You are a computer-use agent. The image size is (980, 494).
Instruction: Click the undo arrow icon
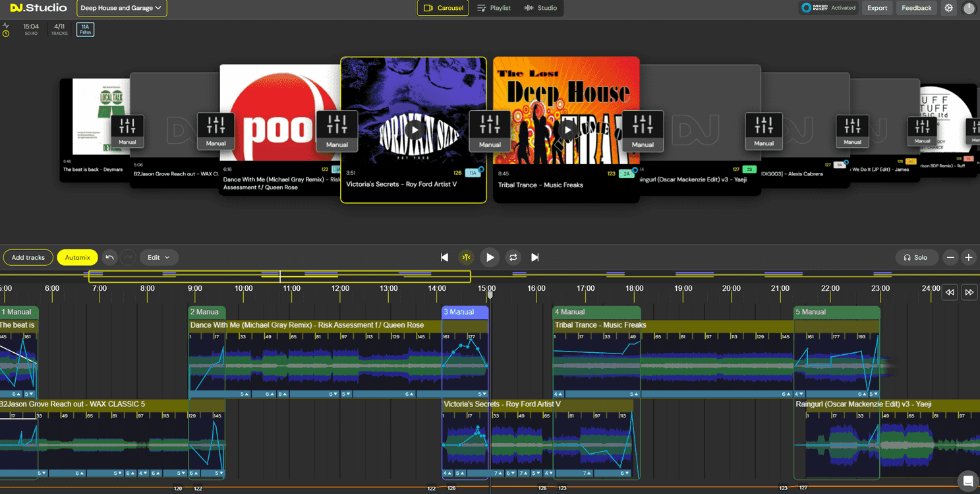click(x=109, y=257)
